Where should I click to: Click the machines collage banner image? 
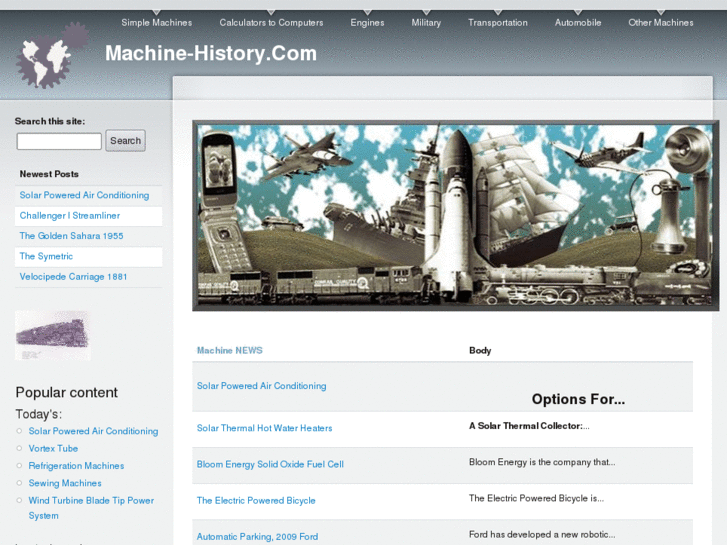[x=454, y=216]
